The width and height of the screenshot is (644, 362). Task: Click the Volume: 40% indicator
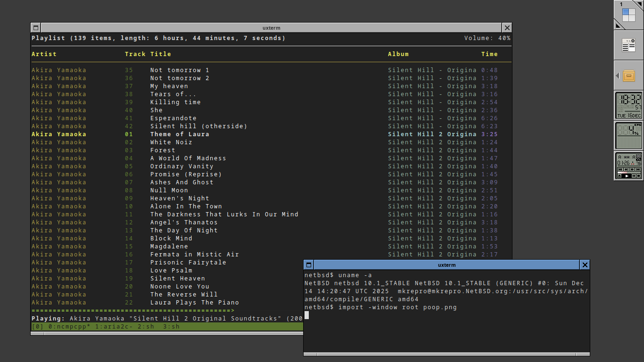click(x=487, y=38)
